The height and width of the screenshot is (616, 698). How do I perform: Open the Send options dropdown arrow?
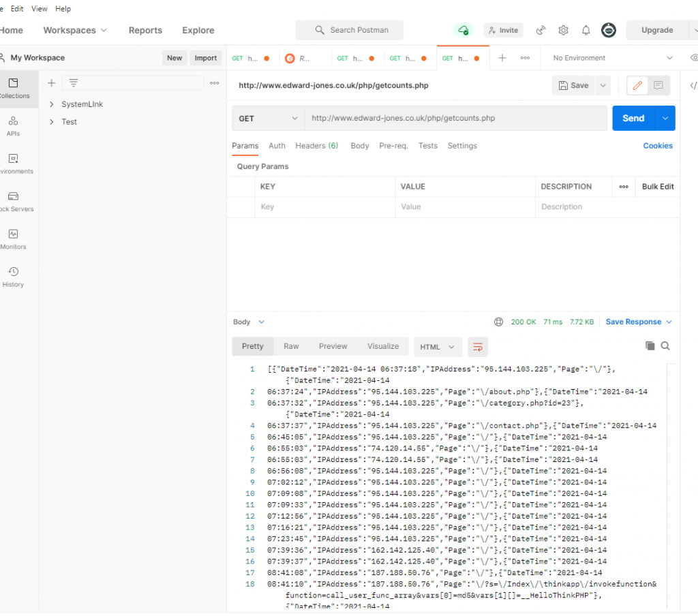tap(665, 119)
